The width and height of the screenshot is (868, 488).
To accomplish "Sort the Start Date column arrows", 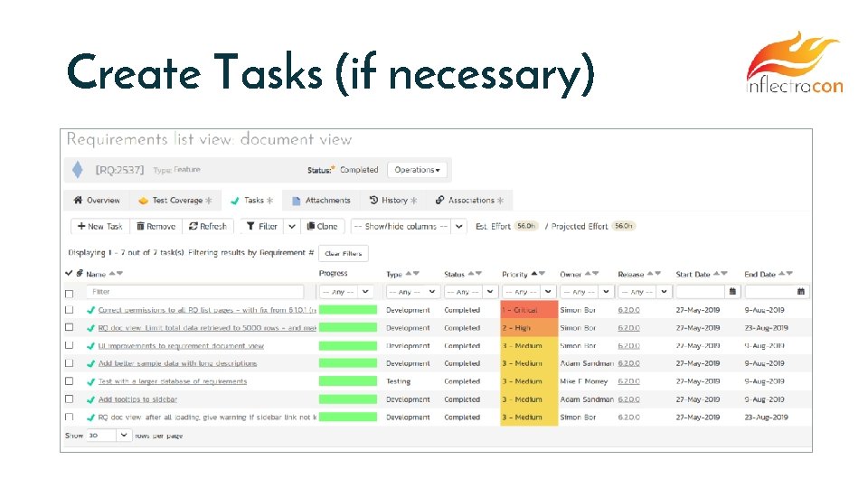I will point(721,273).
